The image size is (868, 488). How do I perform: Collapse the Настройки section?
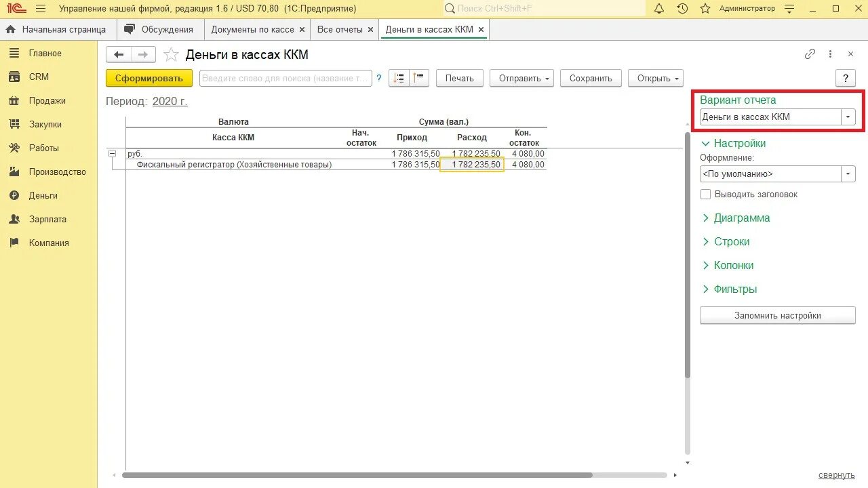[x=733, y=144]
